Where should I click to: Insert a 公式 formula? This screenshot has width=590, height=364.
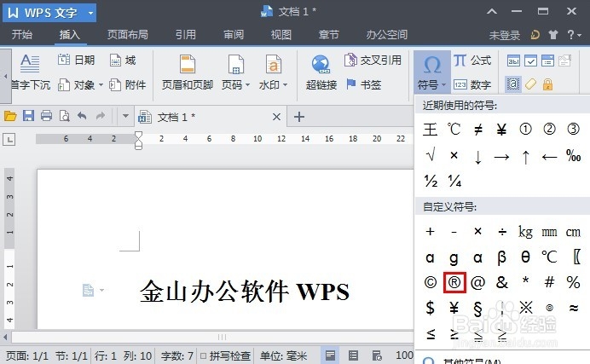pos(472,61)
